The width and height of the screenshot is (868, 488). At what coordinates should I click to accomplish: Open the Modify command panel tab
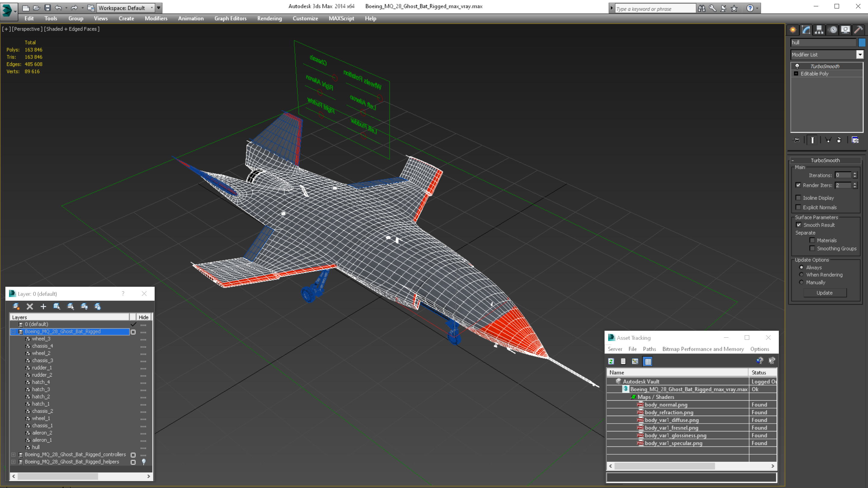[806, 30]
